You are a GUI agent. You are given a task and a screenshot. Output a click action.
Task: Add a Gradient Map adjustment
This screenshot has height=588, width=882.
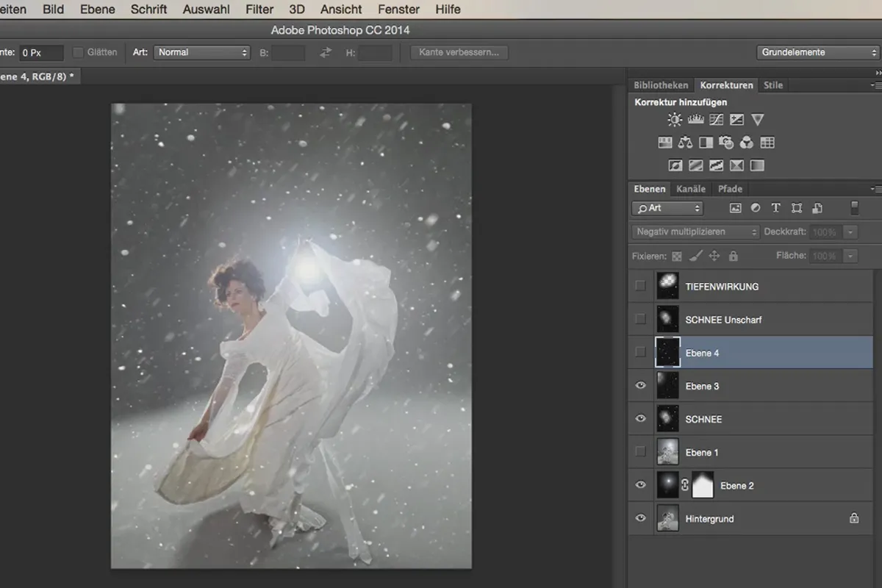(757, 165)
